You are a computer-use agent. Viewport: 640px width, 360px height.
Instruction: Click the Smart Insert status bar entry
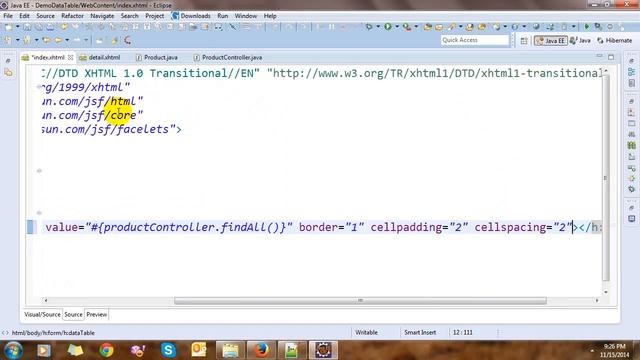click(420, 333)
